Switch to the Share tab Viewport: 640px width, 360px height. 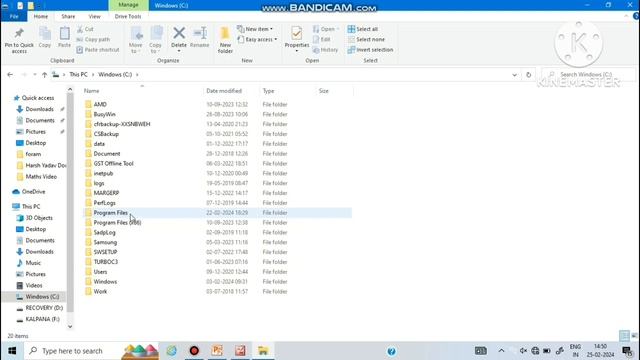(68, 16)
